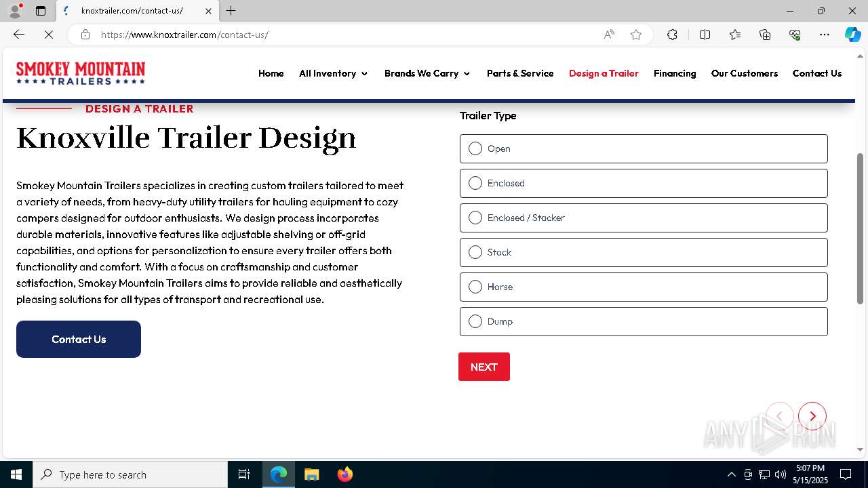
Task: Visit the Our Customers page
Action: [x=745, y=73]
